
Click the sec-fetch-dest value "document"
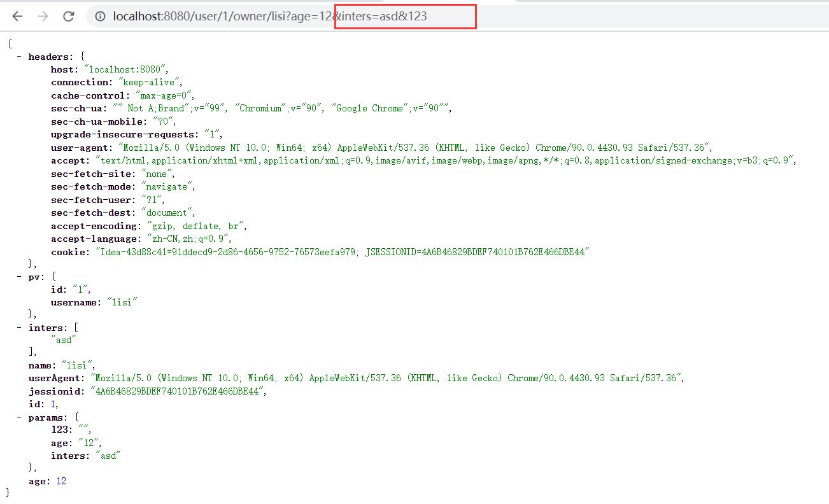[166, 213]
